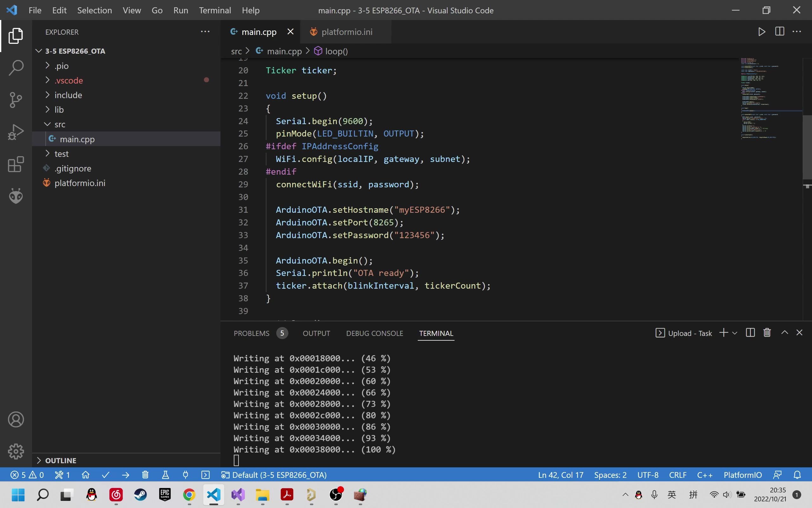Viewport: 812px width, 508px height.
Task: Collapse the 3-5 ESP8266_OTA root folder
Action: point(126,51)
